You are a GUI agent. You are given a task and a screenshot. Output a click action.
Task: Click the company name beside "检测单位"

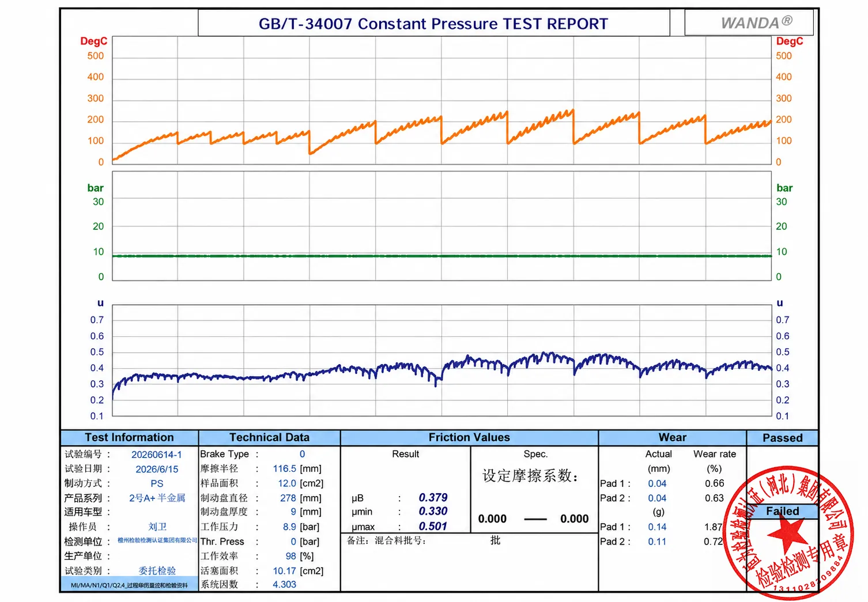click(157, 540)
